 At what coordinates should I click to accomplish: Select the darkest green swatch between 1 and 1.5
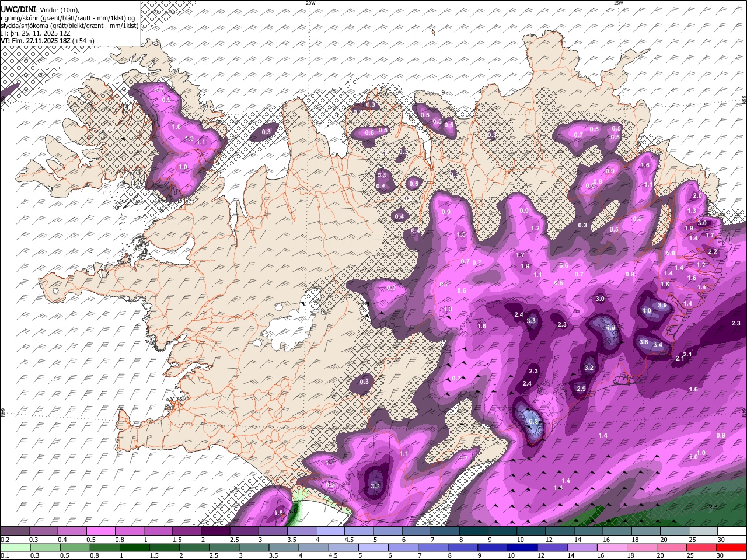tap(134, 548)
